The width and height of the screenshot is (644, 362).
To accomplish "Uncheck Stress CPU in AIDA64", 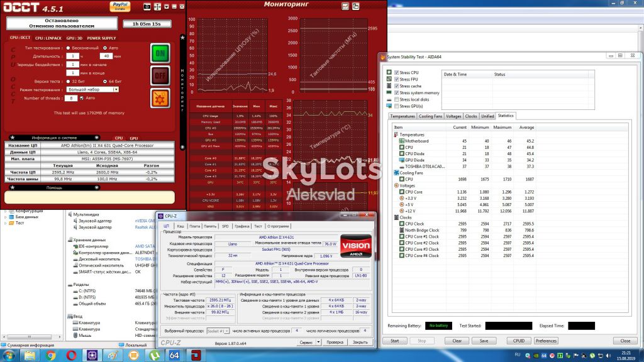I will (x=396, y=73).
